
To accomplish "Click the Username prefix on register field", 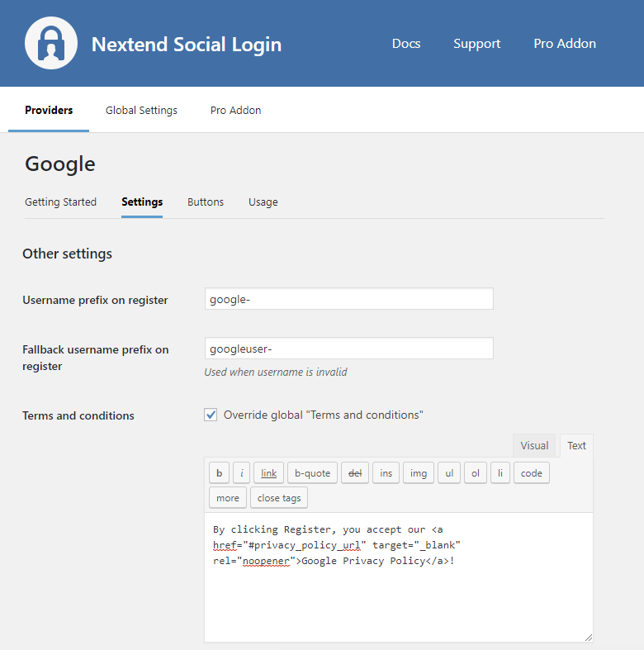I will tap(348, 299).
